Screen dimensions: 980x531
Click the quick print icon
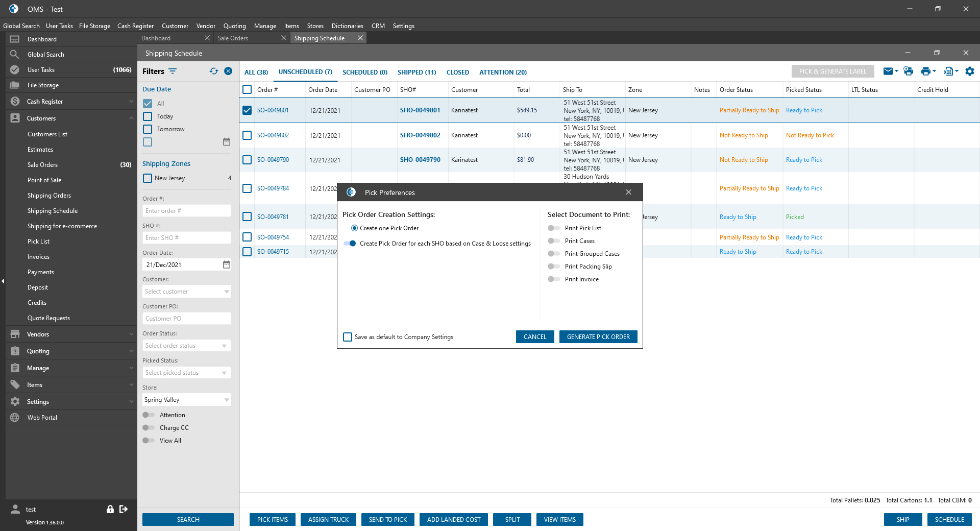(908, 71)
